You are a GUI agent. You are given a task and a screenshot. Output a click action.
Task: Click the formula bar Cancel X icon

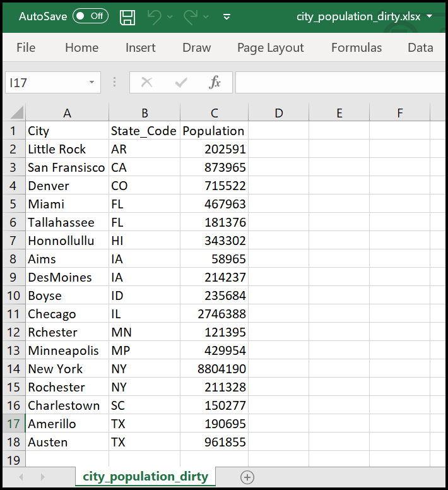coord(147,82)
